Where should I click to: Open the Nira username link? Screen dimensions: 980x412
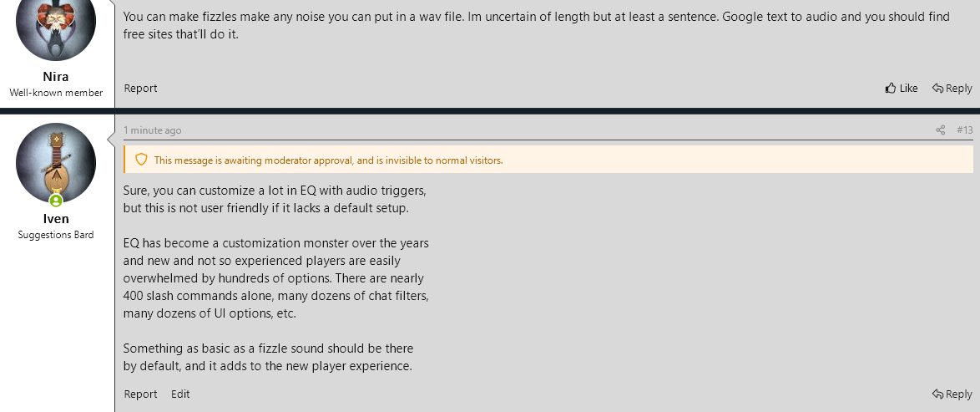coord(56,77)
